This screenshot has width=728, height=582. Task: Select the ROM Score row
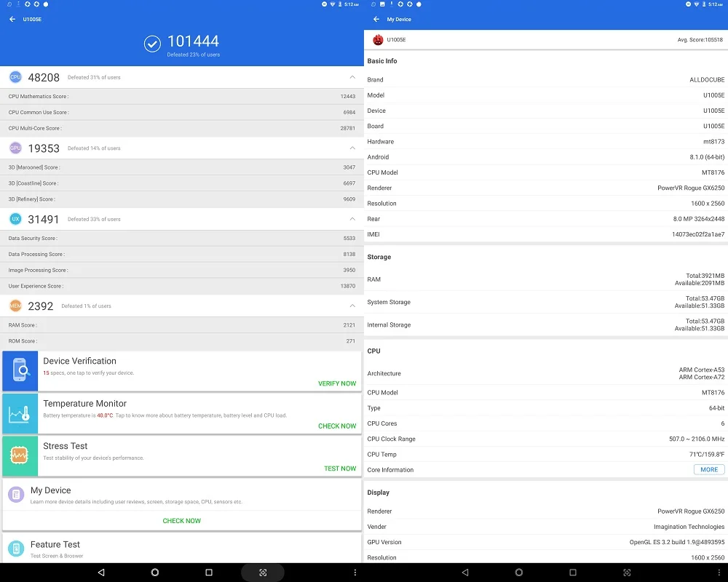[182, 341]
